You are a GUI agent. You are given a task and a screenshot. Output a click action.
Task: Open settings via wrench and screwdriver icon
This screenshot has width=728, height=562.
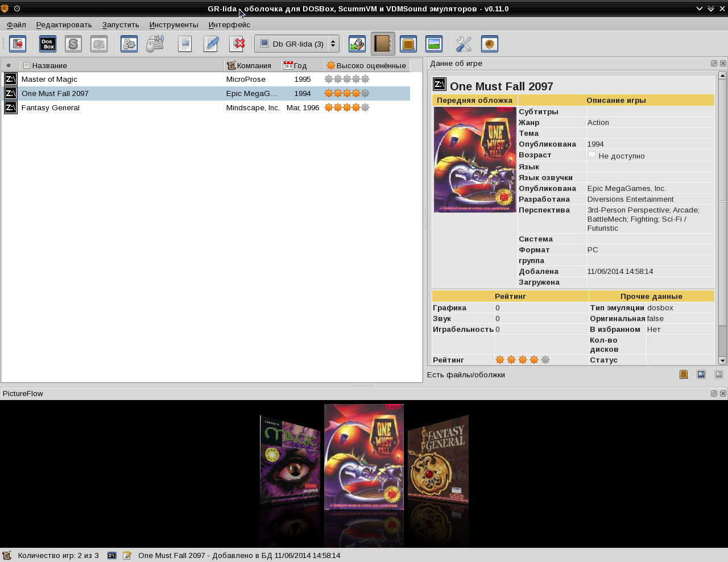pyautogui.click(x=464, y=44)
